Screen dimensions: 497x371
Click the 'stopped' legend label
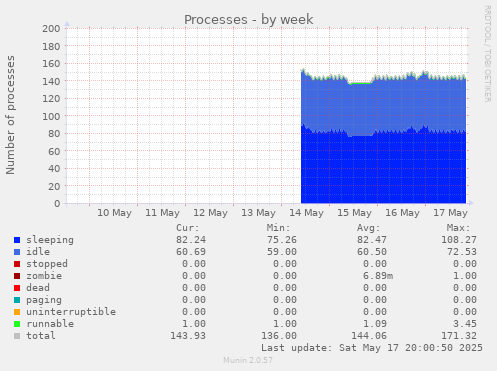pyautogui.click(x=47, y=264)
